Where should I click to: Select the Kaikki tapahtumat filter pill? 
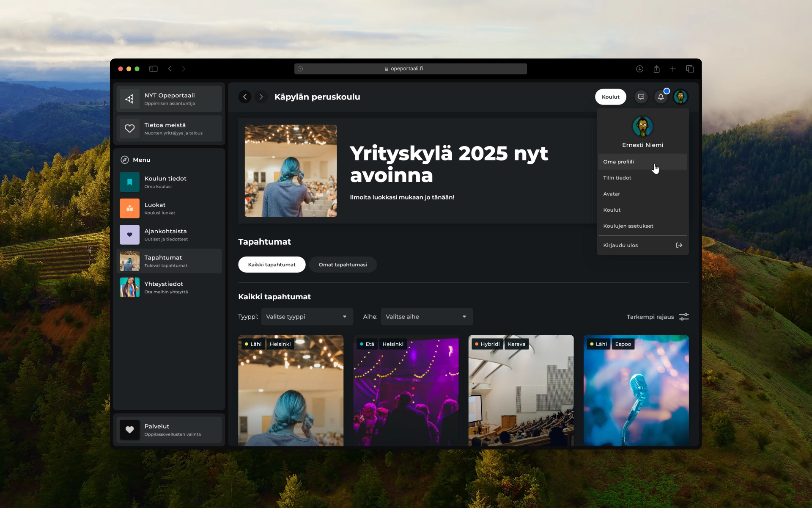[272, 265]
